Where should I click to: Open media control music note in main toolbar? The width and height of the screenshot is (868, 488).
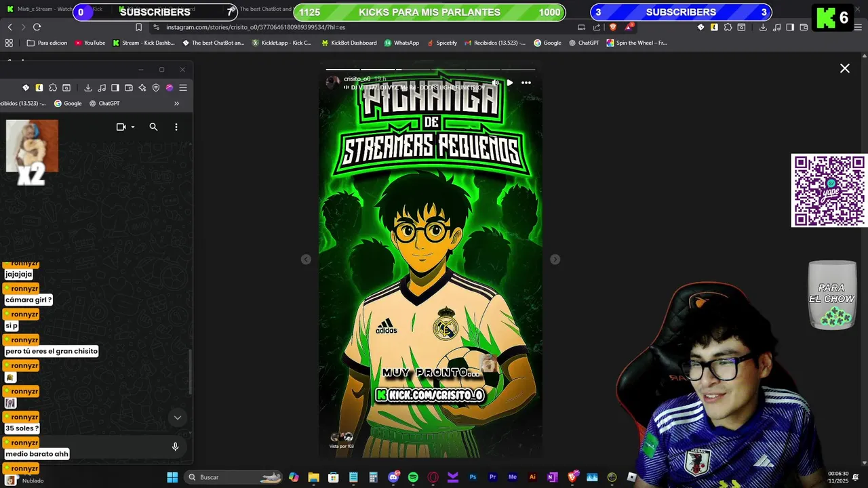[x=777, y=27]
